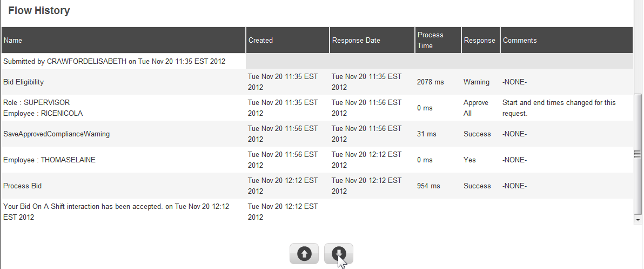Click the down arrow navigation button
The image size is (644, 269).
339,253
